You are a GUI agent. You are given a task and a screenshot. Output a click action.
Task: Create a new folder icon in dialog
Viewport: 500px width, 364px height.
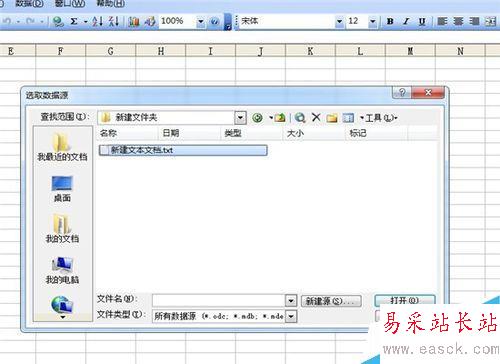coord(332,118)
